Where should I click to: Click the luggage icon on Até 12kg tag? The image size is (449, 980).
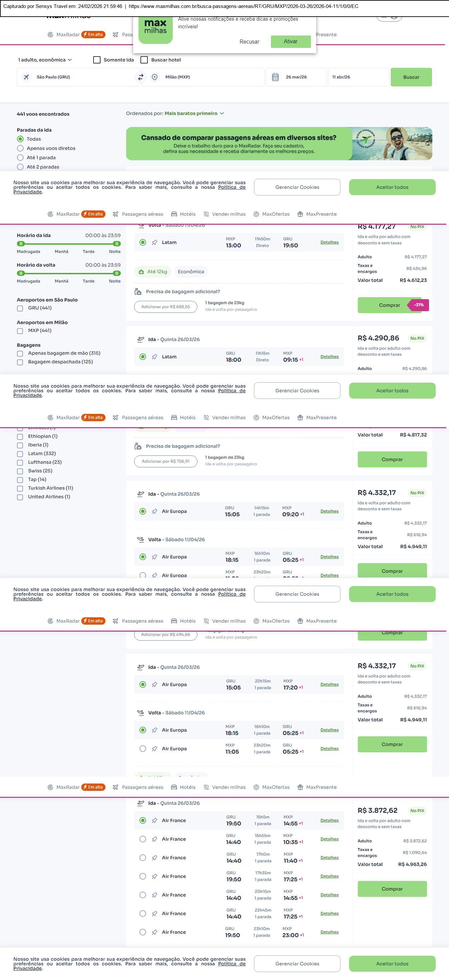[141, 272]
